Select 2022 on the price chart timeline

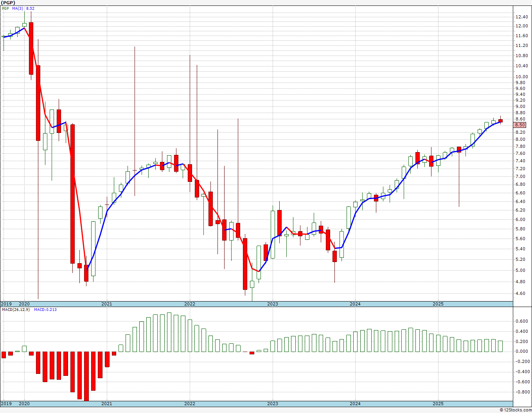tap(190, 304)
